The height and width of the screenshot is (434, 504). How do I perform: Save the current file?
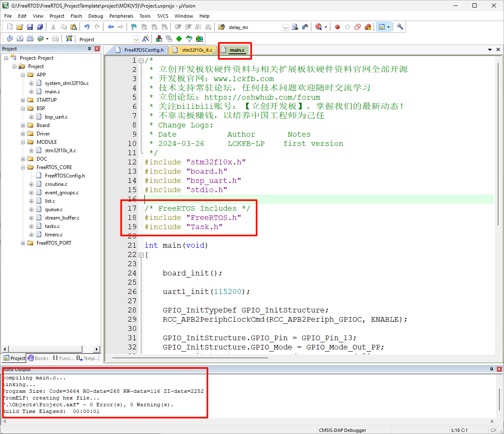(x=30, y=27)
